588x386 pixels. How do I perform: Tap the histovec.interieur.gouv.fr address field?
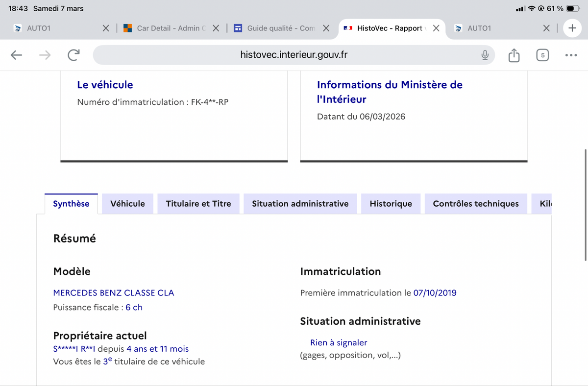[x=294, y=55]
